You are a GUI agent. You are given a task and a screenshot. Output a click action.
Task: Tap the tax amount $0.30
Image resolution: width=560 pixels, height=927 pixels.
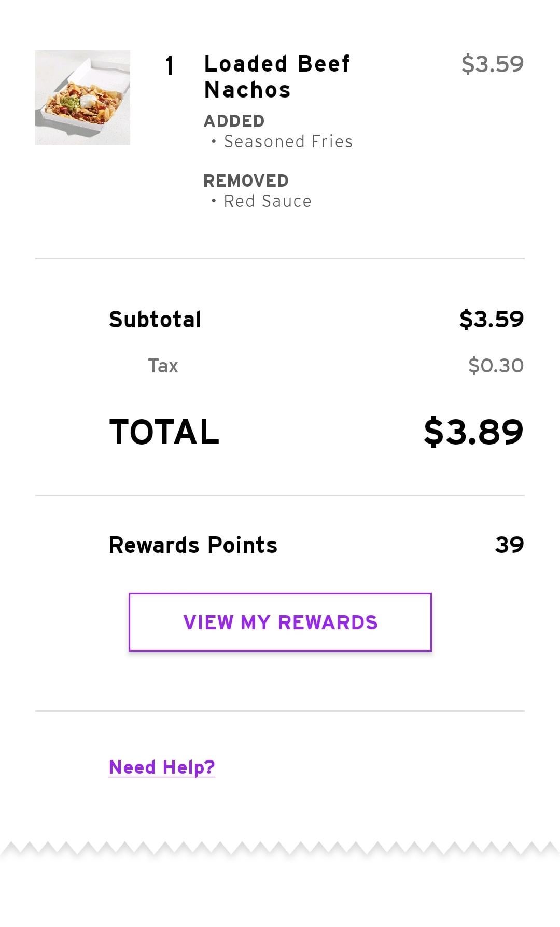(x=495, y=366)
